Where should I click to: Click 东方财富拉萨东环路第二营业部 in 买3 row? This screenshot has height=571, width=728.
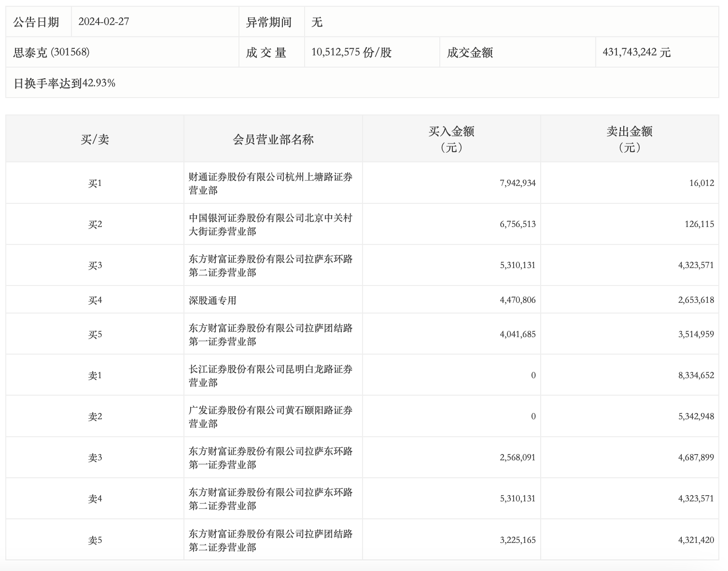point(271,266)
